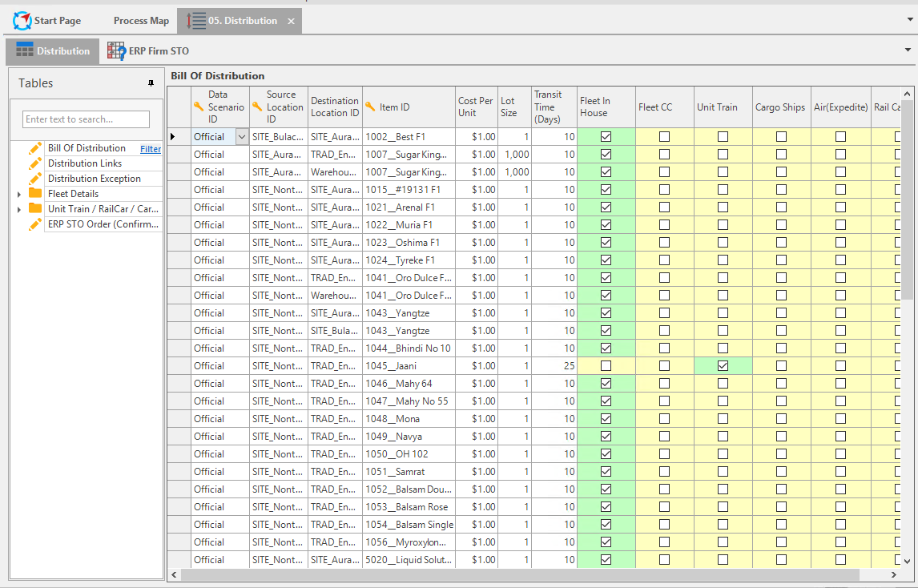918x588 pixels.
Task: Click the Unit Train column header
Action: (x=723, y=107)
